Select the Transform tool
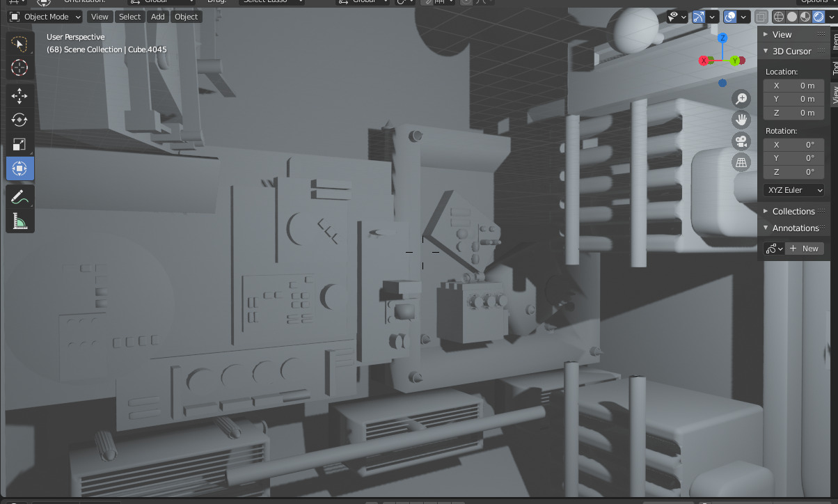 coord(19,168)
